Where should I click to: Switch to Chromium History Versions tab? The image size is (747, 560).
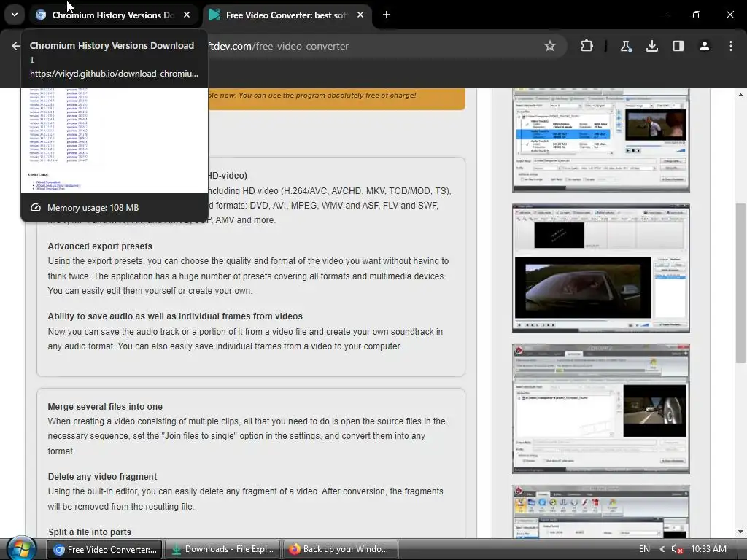(112, 15)
